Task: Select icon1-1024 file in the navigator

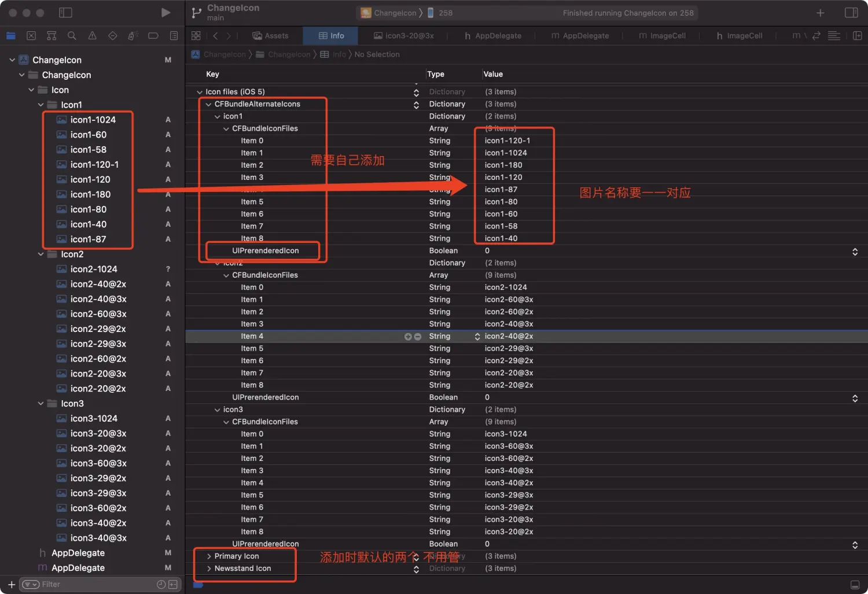Action: 93,120
